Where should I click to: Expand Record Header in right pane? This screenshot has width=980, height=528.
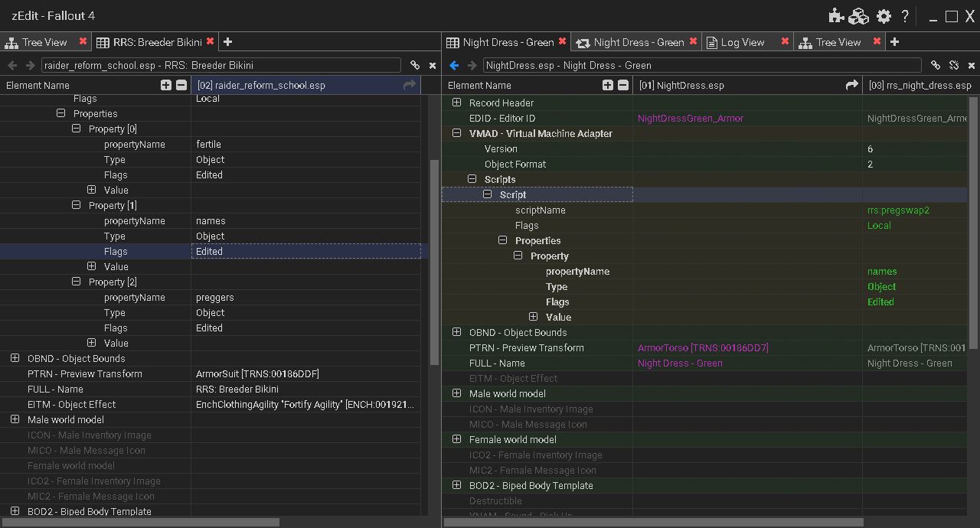(456, 103)
